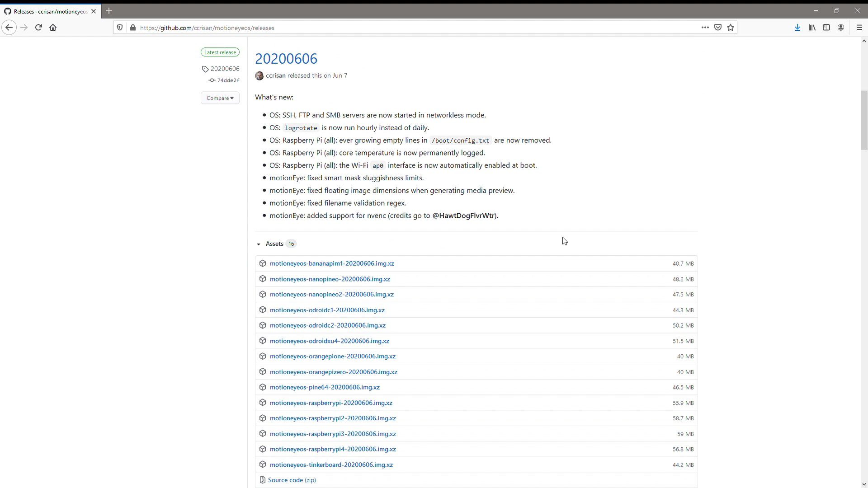The image size is (868, 488).
Task: Collapse the Assets list triangle
Action: (x=259, y=244)
